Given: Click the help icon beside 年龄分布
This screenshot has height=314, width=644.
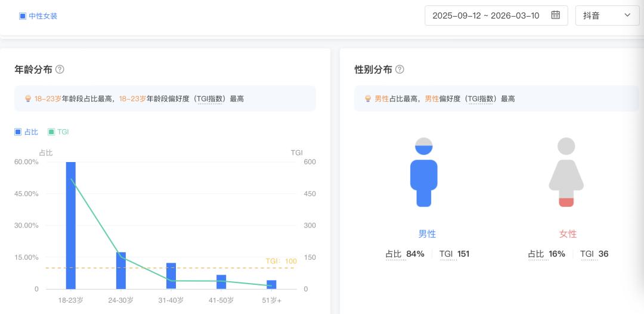Looking at the screenshot, I should tap(60, 69).
